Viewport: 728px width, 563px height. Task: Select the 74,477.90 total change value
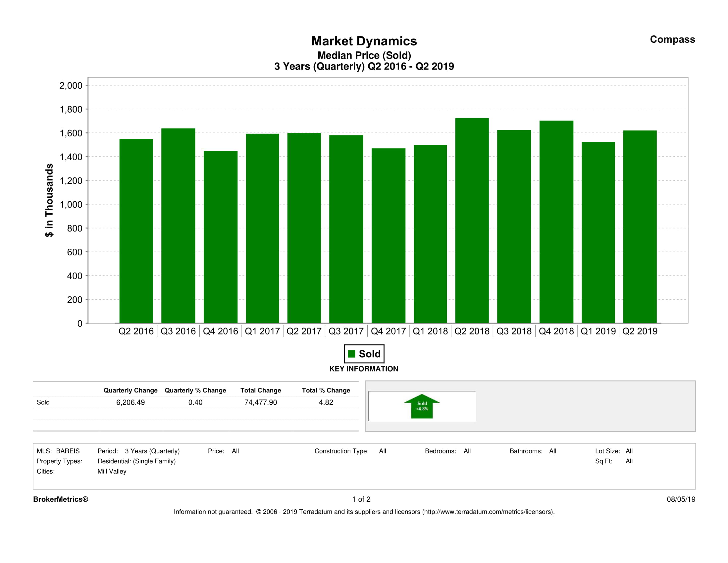pos(260,402)
